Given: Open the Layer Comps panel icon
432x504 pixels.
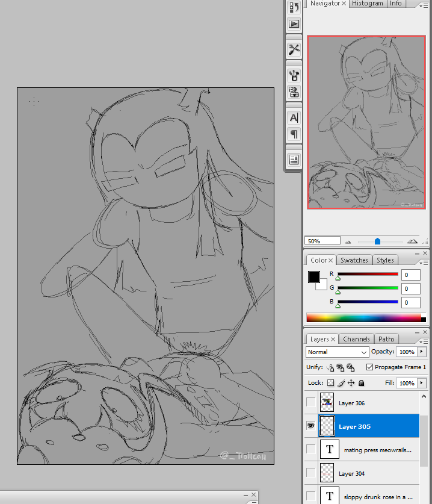Looking at the screenshot, I should click(294, 160).
